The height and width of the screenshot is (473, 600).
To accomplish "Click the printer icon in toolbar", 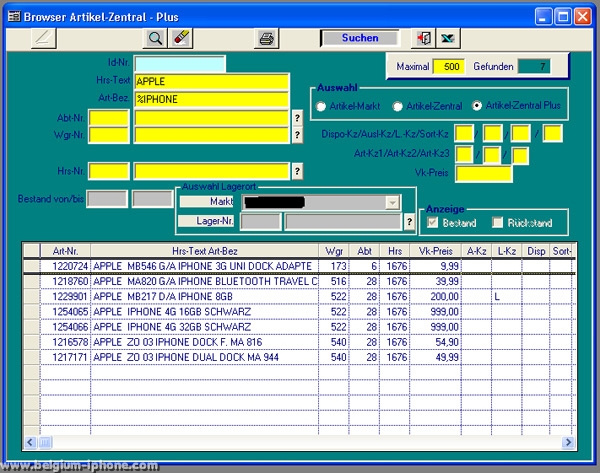I will pos(267,38).
